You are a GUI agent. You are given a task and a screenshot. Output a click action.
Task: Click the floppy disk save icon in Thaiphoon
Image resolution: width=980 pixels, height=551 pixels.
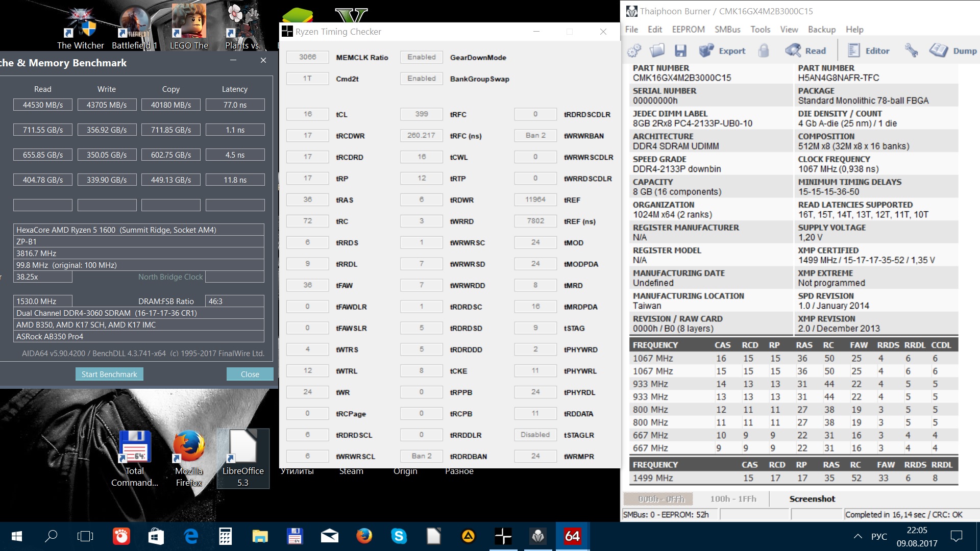coord(680,51)
